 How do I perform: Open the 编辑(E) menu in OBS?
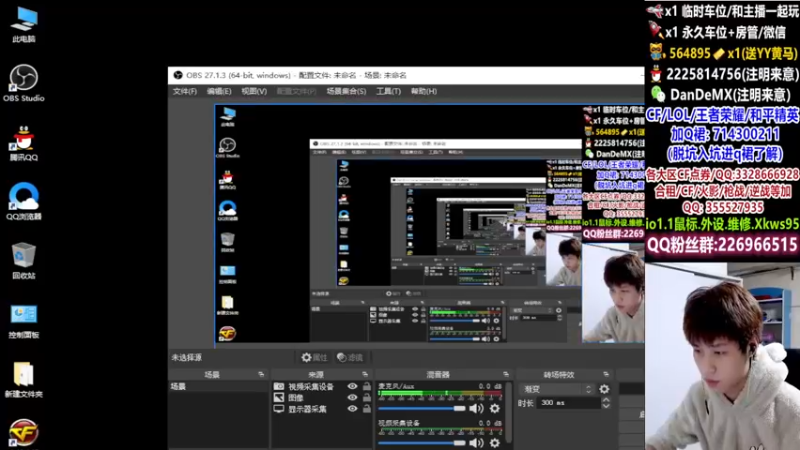[x=219, y=91]
